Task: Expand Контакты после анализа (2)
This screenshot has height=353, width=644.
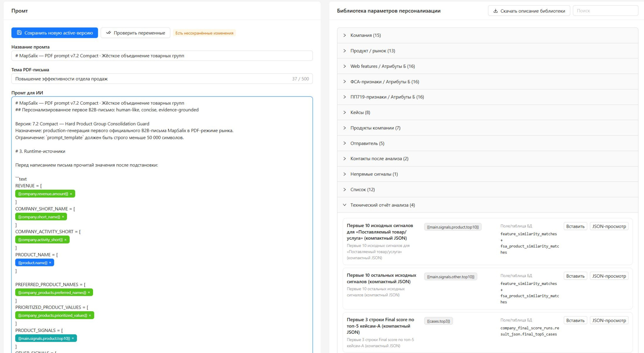Action: tap(487, 158)
